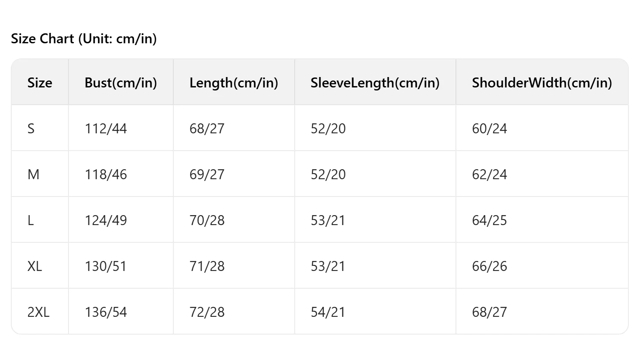
Task: Click bust value 112/44
Action: tap(106, 129)
